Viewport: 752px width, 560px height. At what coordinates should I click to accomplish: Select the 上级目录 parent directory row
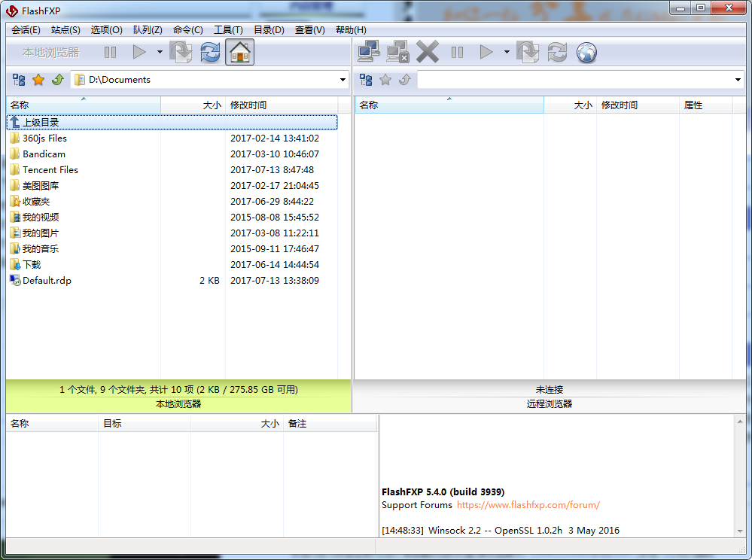[172, 122]
